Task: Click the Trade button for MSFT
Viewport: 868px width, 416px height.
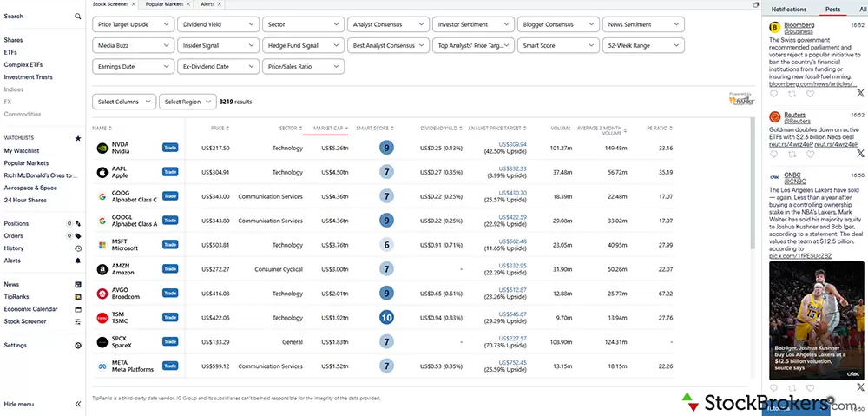Action: point(170,245)
